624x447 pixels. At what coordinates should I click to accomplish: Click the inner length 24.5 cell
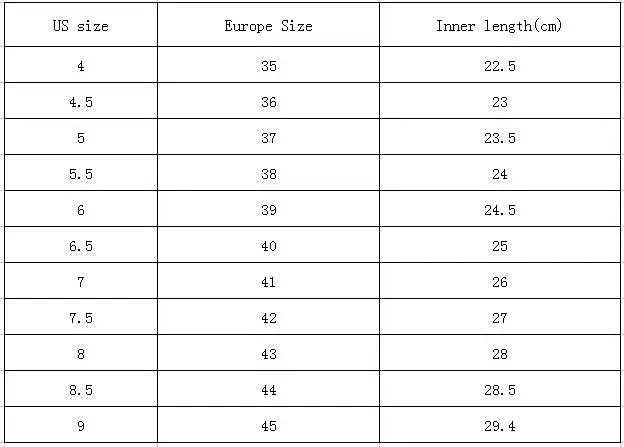(499, 210)
